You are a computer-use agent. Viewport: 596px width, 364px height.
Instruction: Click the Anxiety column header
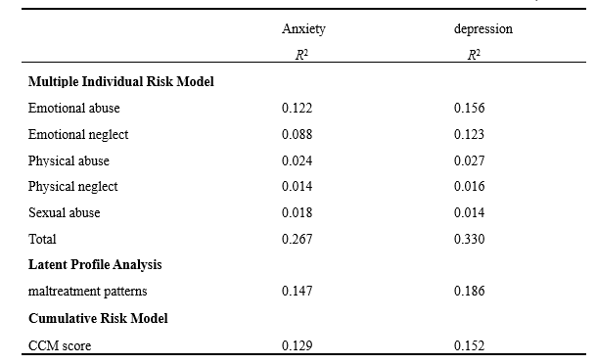click(303, 29)
